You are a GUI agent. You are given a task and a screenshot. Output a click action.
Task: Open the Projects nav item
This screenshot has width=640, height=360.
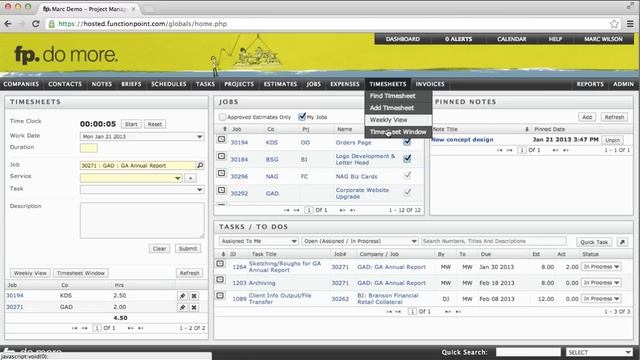tap(239, 84)
